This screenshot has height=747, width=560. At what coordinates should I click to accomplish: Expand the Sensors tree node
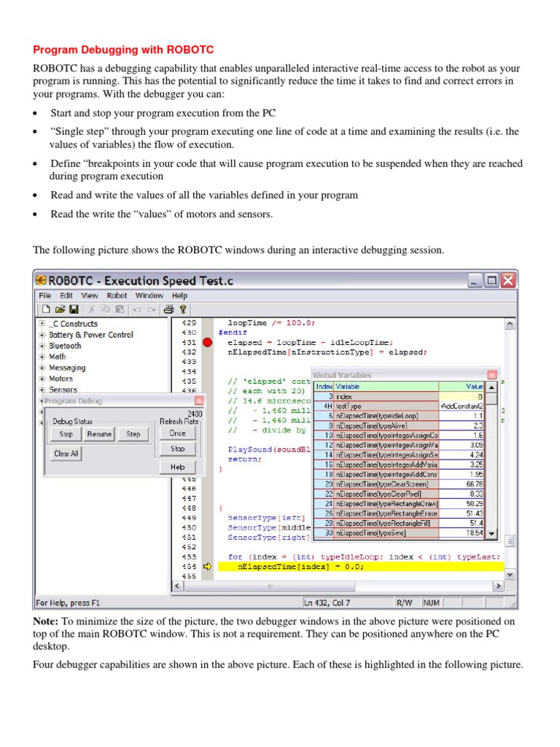[x=42, y=390]
